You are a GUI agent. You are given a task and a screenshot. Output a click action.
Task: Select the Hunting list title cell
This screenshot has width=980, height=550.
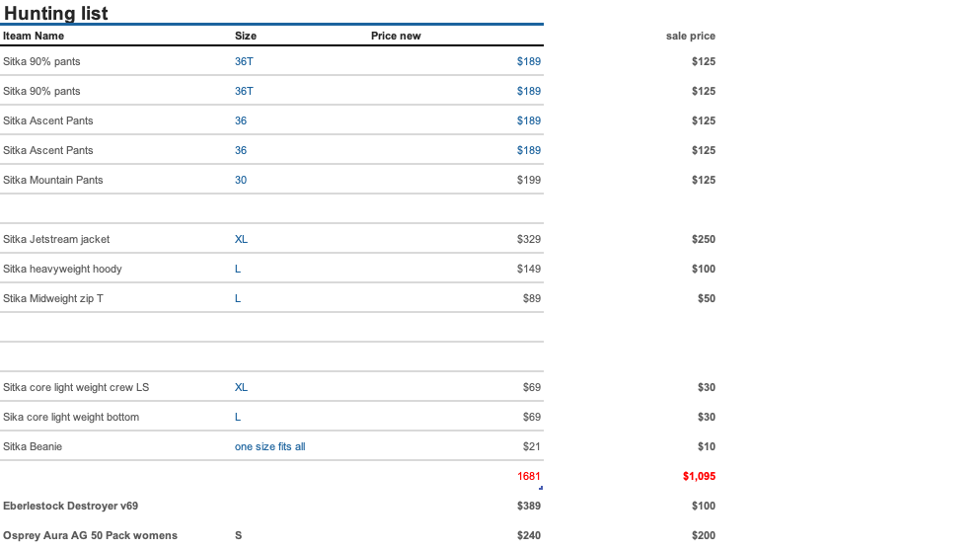(56, 13)
